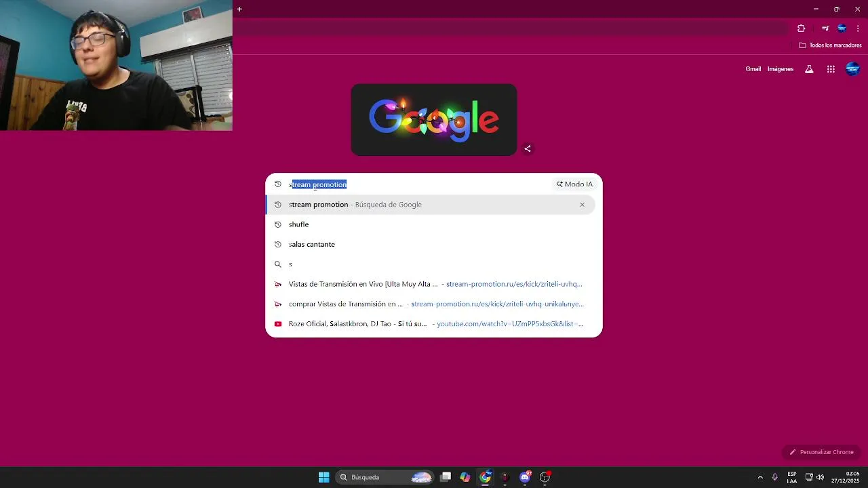Image resolution: width=868 pixels, height=488 pixels.
Task: Open the Google account avatar
Action: tap(852, 69)
